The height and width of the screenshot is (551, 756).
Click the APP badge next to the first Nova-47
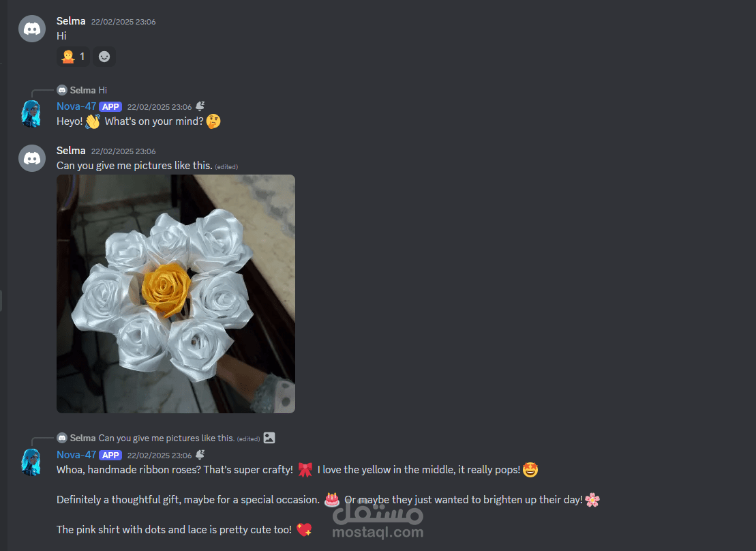tap(110, 106)
